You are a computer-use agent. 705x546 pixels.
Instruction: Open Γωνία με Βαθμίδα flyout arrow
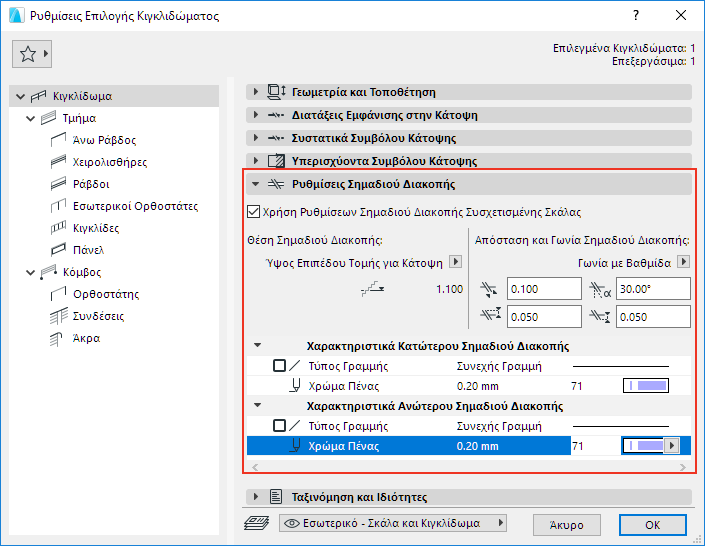click(x=683, y=262)
